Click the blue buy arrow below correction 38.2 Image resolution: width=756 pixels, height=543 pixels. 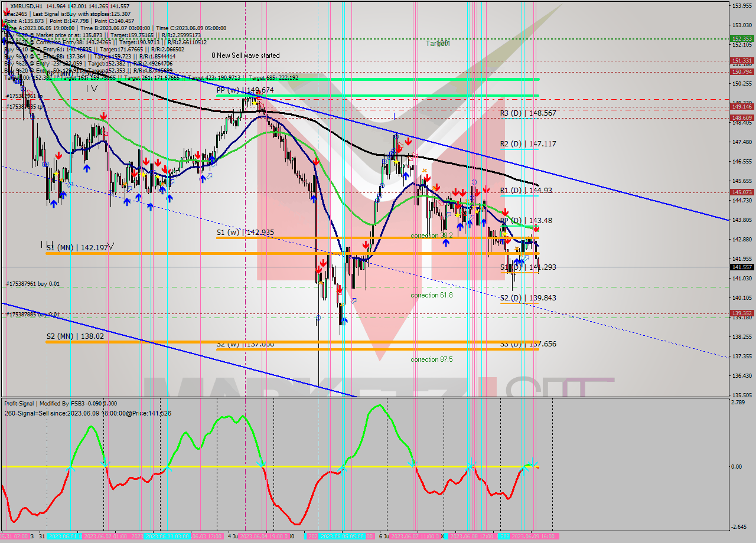coord(446,243)
